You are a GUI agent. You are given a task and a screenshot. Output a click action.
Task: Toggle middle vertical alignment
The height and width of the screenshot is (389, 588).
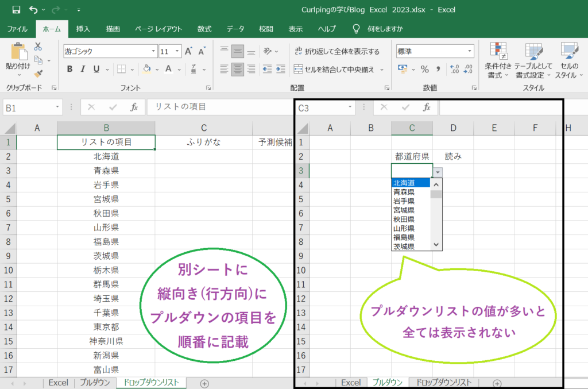(238, 51)
